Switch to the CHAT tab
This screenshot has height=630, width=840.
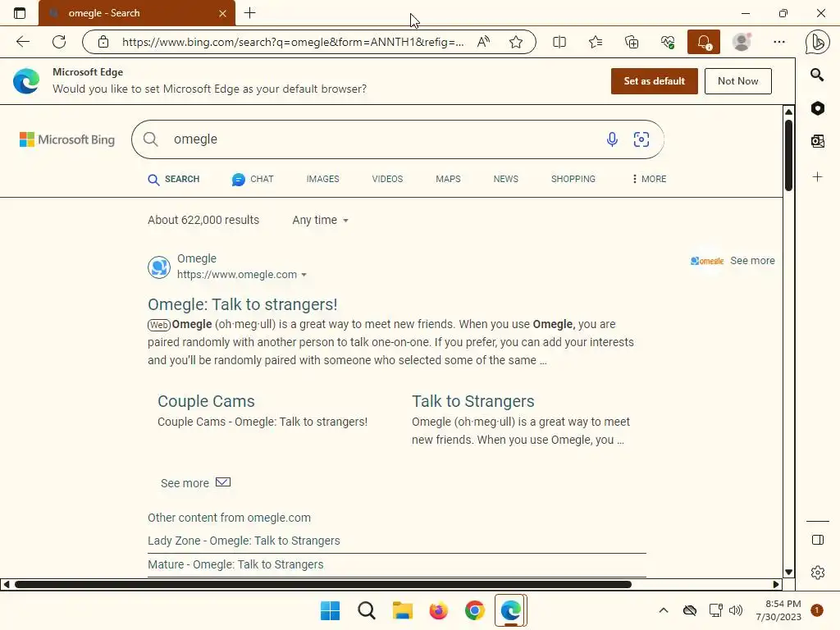[253, 179]
